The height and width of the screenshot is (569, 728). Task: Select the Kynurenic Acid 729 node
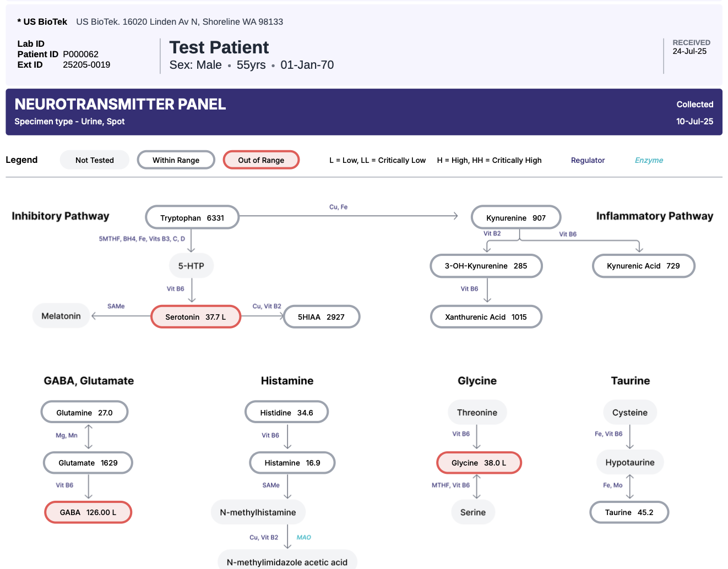click(643, 266)
